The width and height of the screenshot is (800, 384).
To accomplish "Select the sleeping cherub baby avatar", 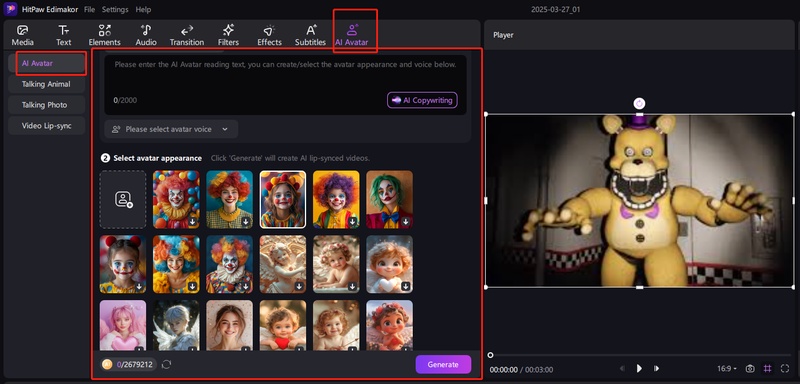I will pos(336,264).
